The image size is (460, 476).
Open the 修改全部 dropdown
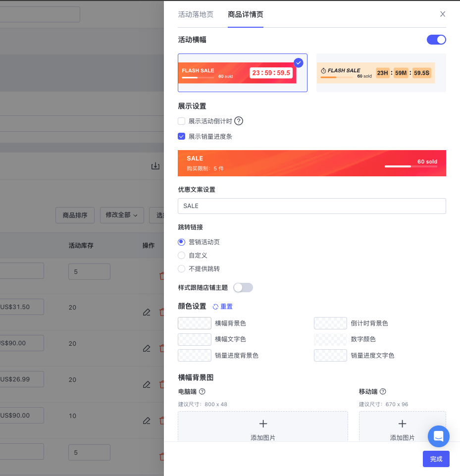tap(122, 215)
